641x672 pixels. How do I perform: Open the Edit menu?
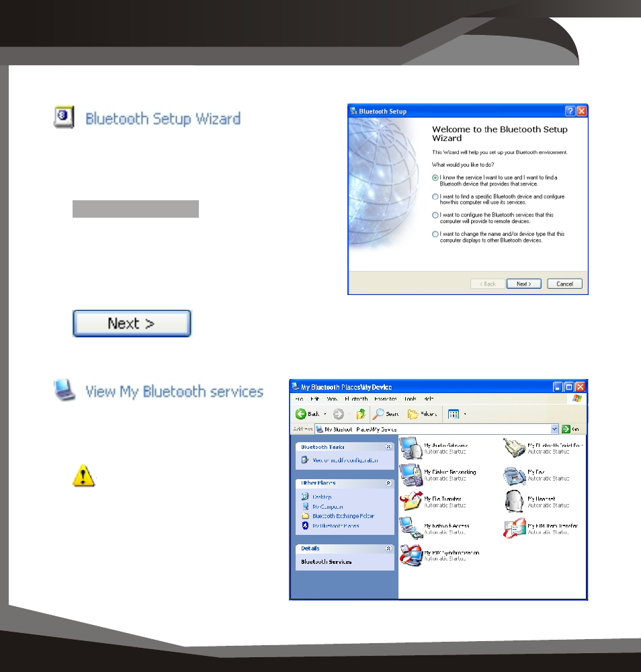coord(315,398)
